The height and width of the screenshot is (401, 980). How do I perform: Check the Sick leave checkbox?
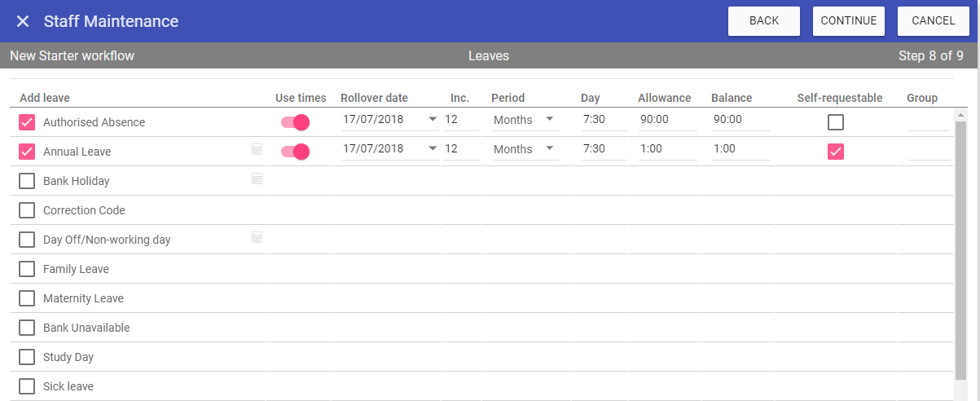pos(27,386)
